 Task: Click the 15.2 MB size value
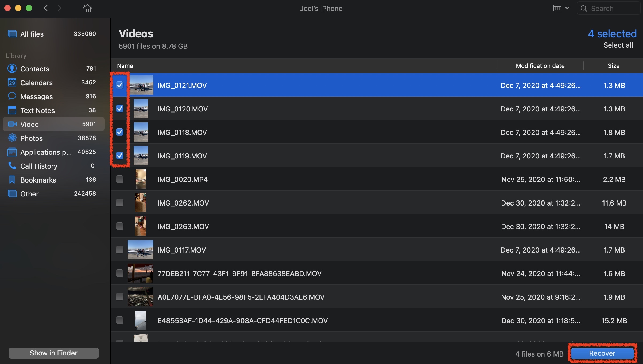[614, 320]
